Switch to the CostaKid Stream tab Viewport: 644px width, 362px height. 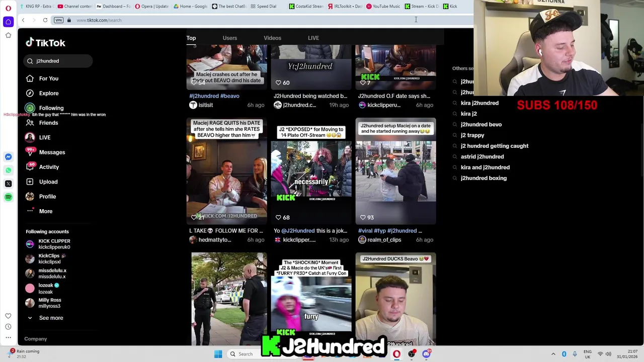(x=306, y=6)
